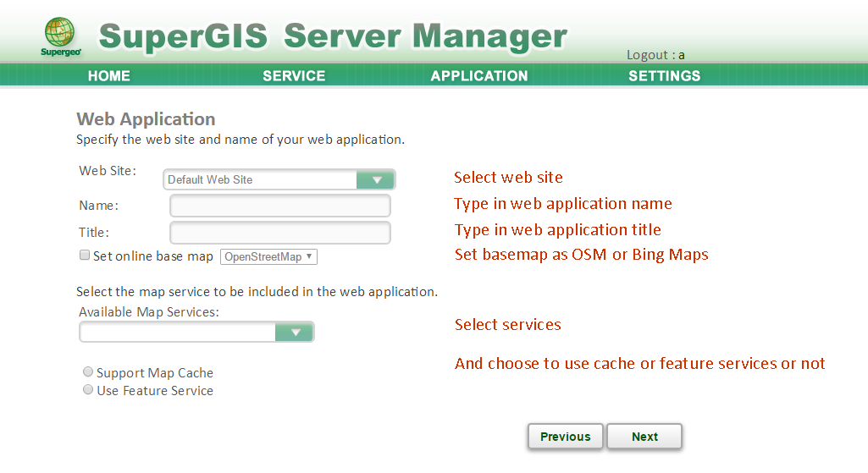This screenshot has width=868, height=473.
Task: Click the 'Available Map Services:' label
Action: pos(149,312)
